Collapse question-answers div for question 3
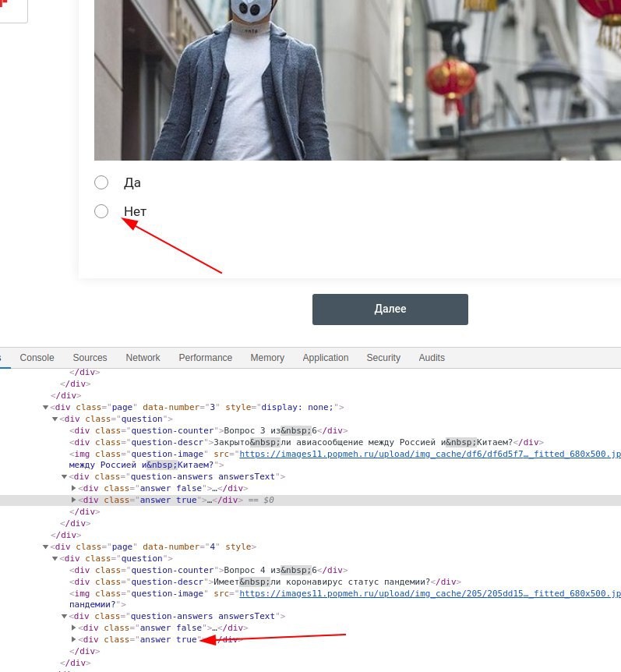The width and height of the screenshot is (621, 672). [64, 476]
